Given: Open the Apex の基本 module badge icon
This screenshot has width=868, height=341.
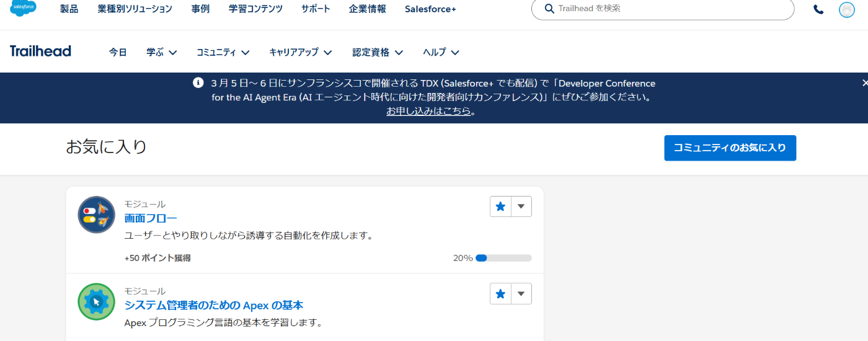Looking at the screenshot, I should click(x=97, y=302).
